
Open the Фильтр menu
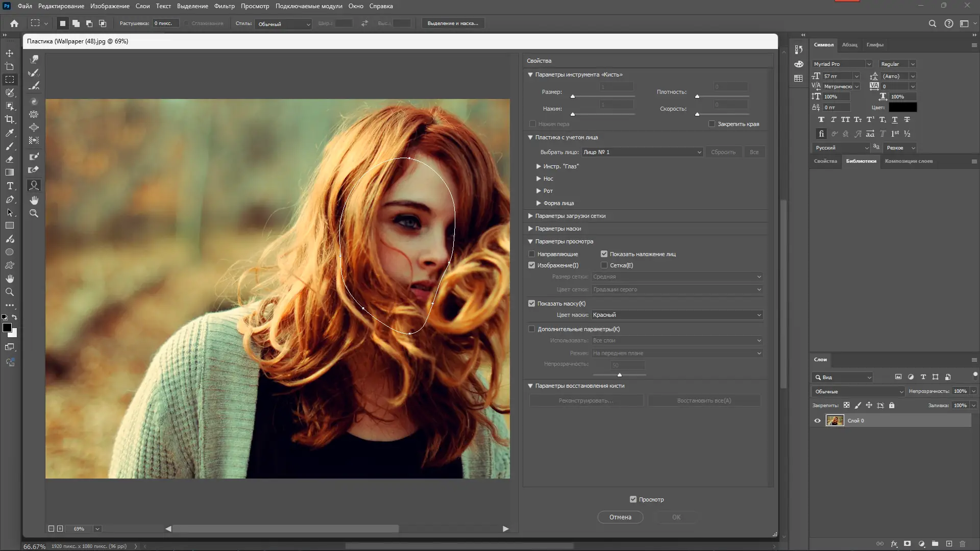point(224,6)
